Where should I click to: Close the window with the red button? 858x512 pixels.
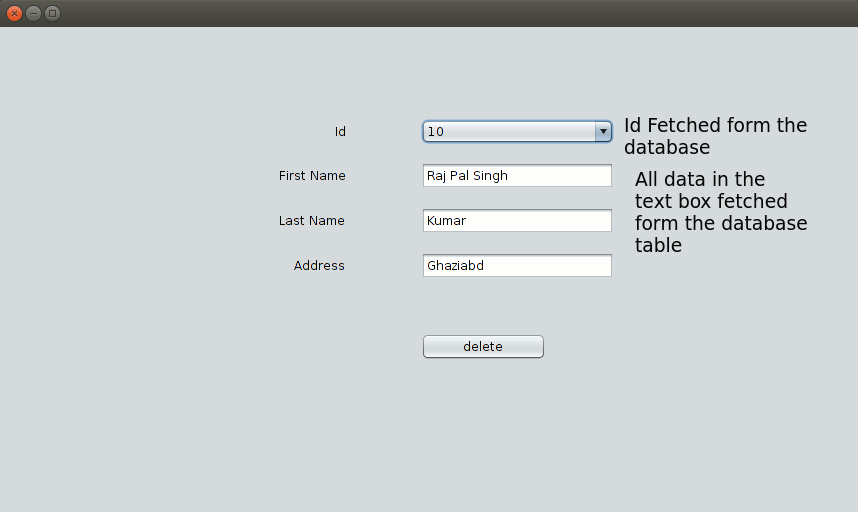14,13
